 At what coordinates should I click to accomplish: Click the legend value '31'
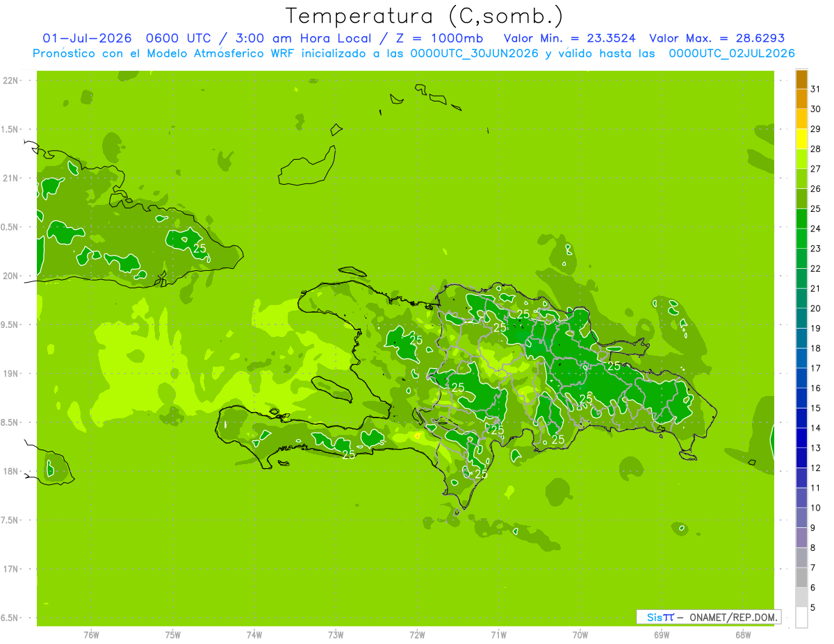(x=816, y=89)
